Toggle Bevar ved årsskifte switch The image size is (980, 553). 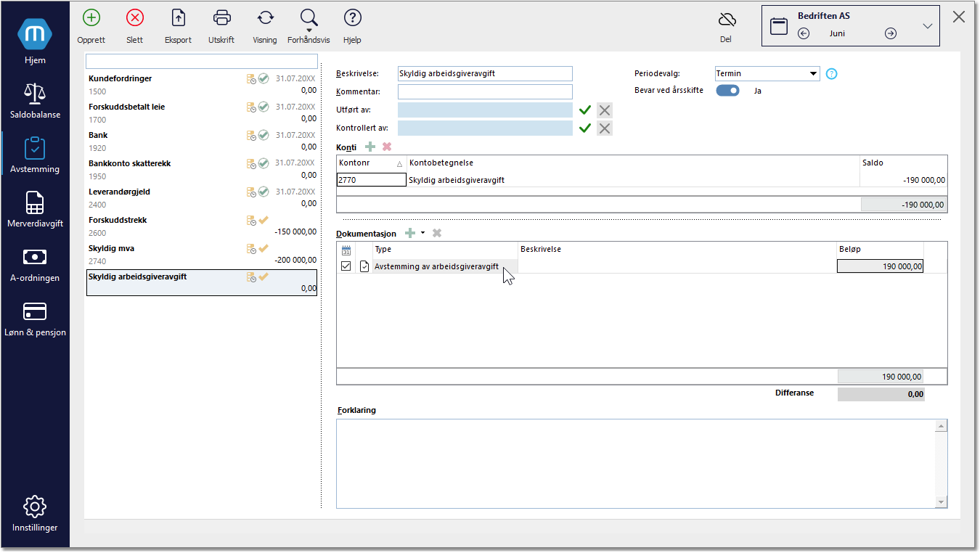(x=728, y=91)
